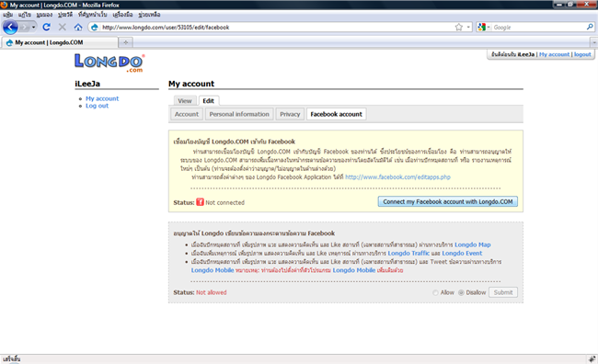Go to the Home page icon
Image resolution: width=598 pixels, height=364 pixels.
[78, 27]
